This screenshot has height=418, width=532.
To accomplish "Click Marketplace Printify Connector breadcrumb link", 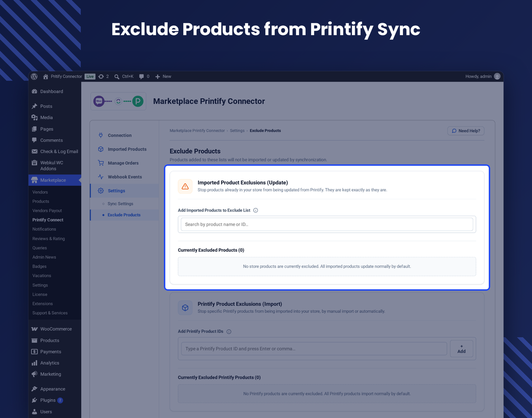I will pyautogui.click(x=197, y=131).
